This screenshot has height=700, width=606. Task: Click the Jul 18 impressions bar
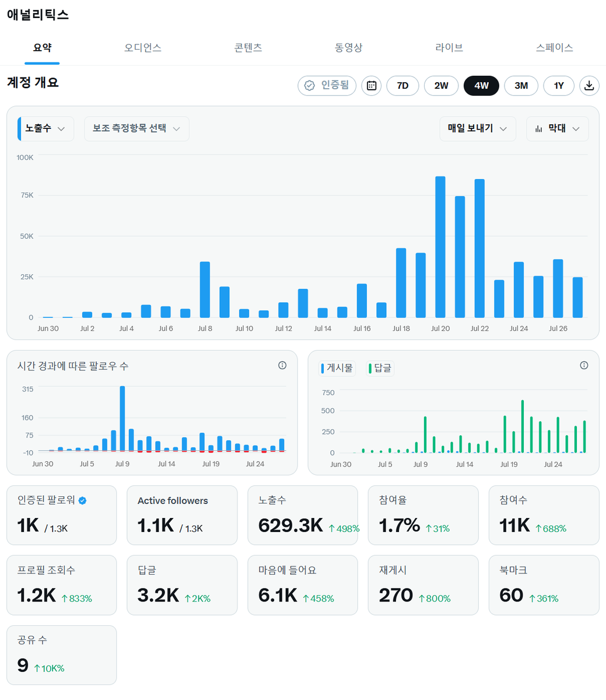coord(401,283)
